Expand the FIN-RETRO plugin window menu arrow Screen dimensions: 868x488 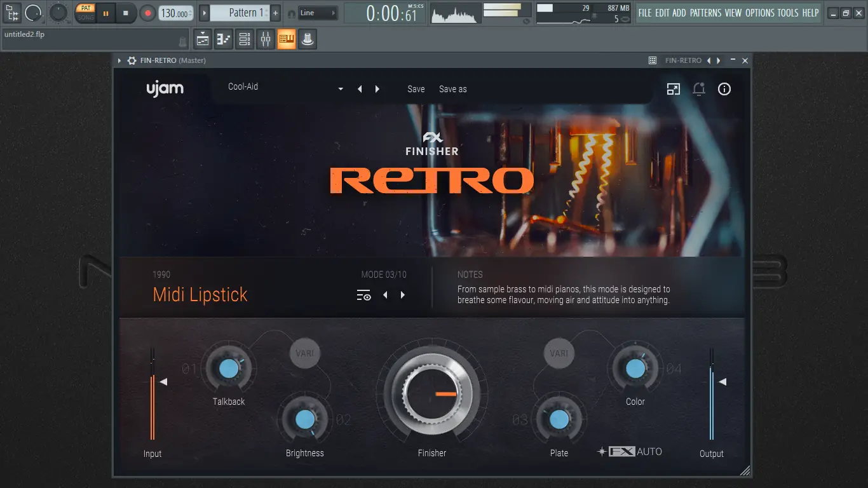pos(119,60)
